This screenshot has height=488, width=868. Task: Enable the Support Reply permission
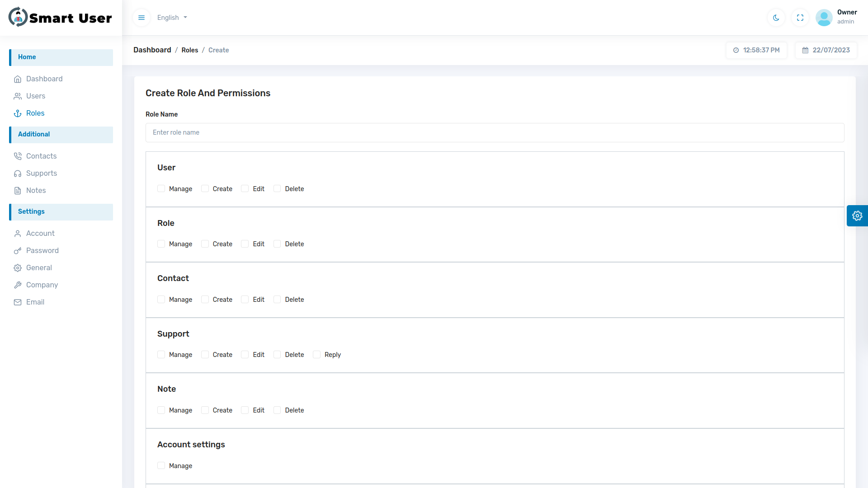pos(317,355)
